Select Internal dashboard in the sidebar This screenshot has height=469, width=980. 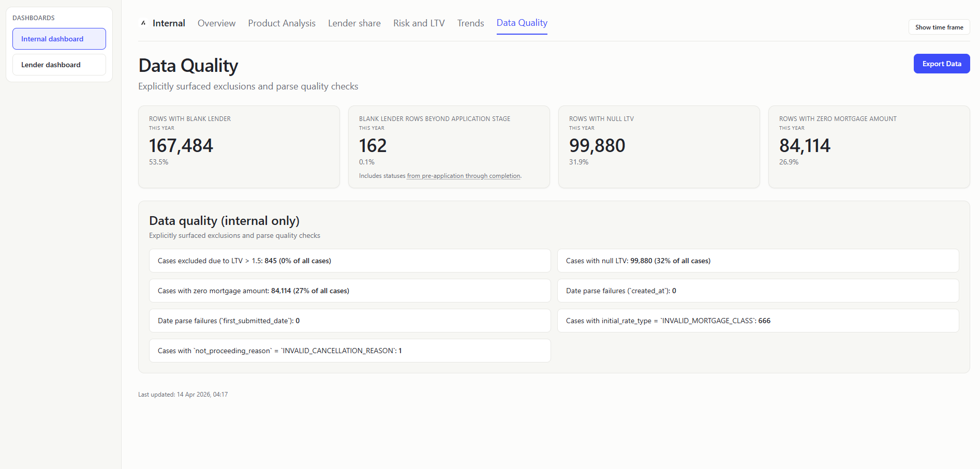point(58,38)
